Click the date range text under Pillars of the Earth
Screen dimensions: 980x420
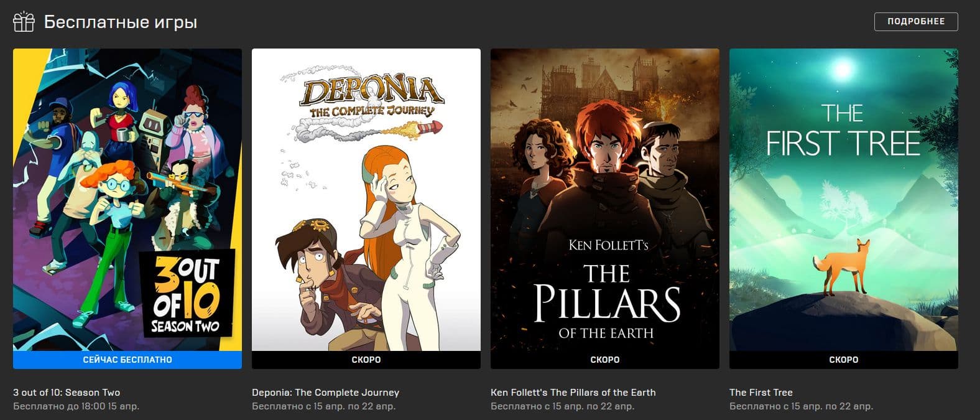coord(562,406)
